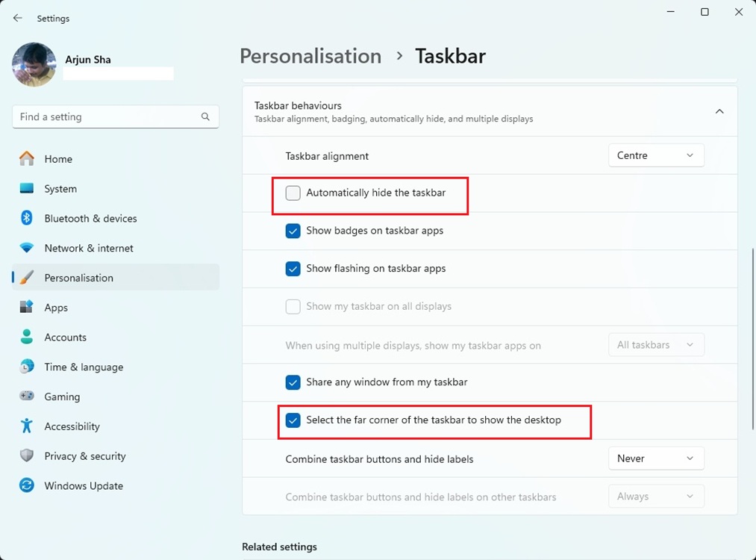Image resolution: width=756 pixels, height=560 pixels.
Task: Click the Arjun Sha account name
Action: coord(88,59)
